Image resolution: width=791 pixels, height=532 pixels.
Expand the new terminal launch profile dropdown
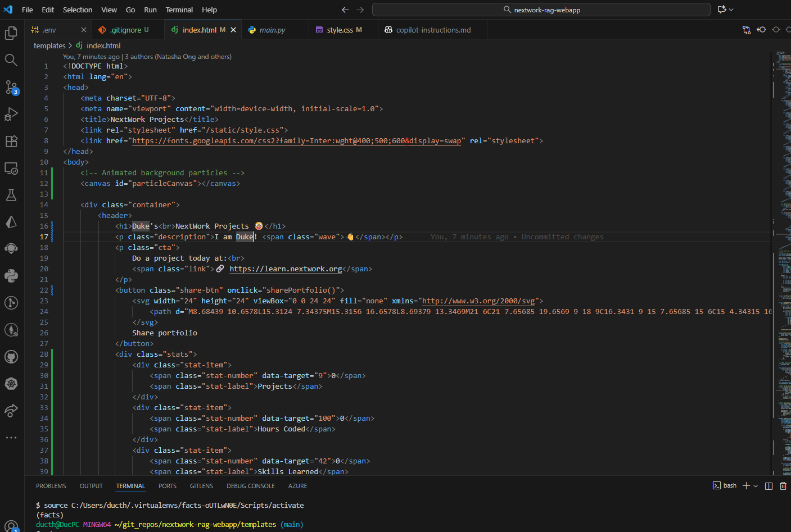click(x=756, y=486)
